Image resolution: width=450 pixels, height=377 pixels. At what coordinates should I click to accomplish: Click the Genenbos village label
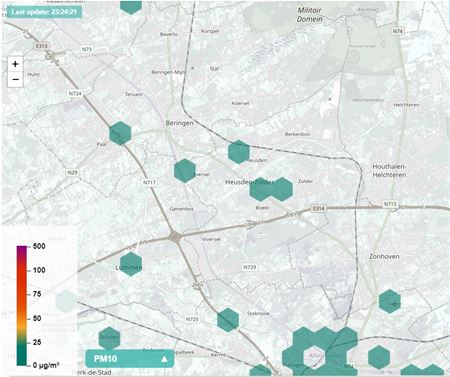coord(182,209)
